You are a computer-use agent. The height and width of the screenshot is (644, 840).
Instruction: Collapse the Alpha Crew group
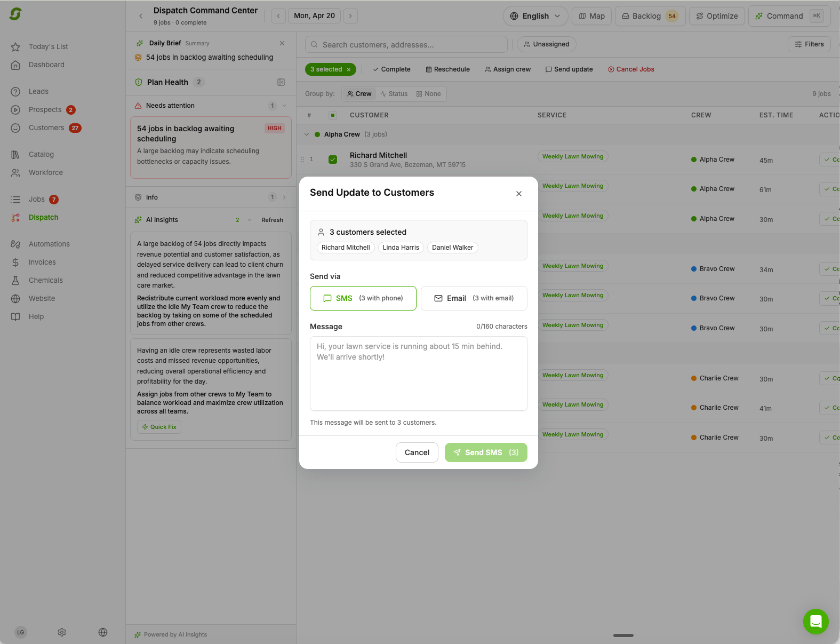click(x=307, y=134)
